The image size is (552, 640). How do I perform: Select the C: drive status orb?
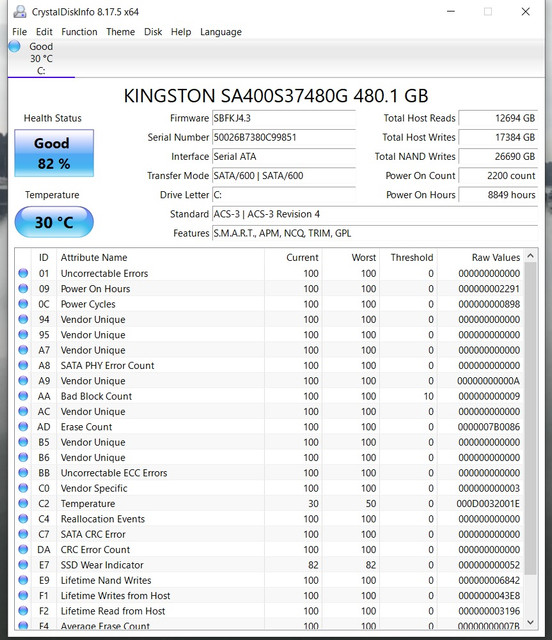pyautogui.click(x=14, y=46)
